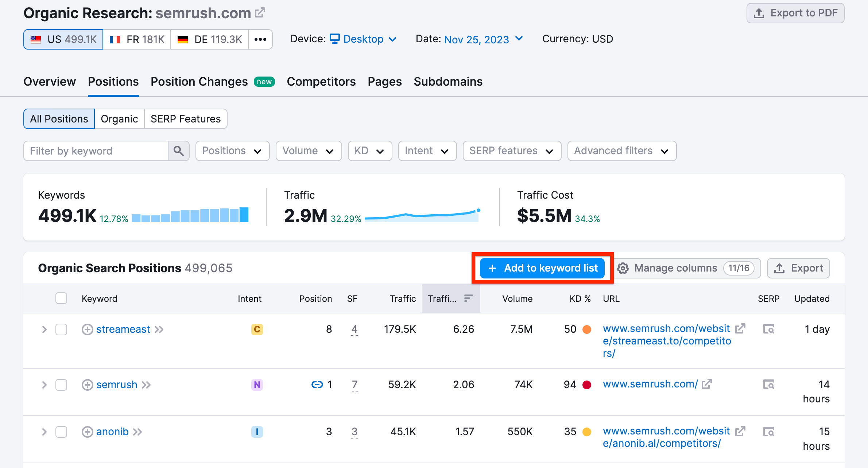Click Add to keyword list button

[542, 268]
